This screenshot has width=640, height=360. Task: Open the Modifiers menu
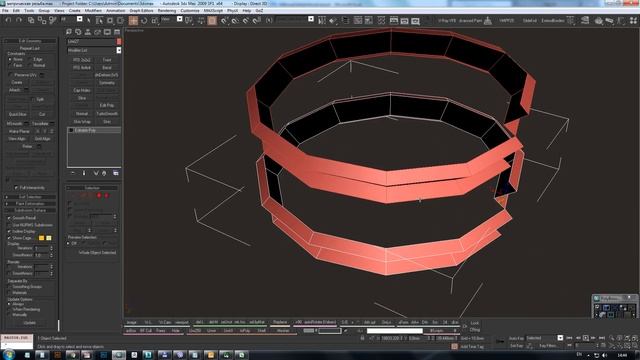point(93,11)
